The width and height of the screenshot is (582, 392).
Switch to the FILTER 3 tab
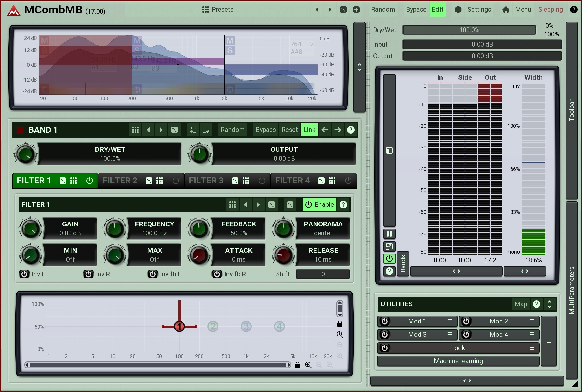click(206, 181)
